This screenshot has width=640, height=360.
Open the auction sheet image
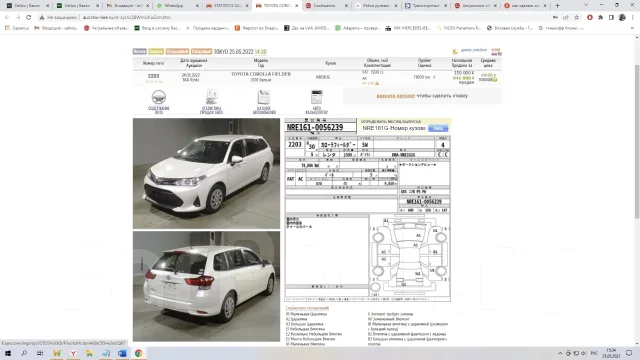click(x=368, y=210)
